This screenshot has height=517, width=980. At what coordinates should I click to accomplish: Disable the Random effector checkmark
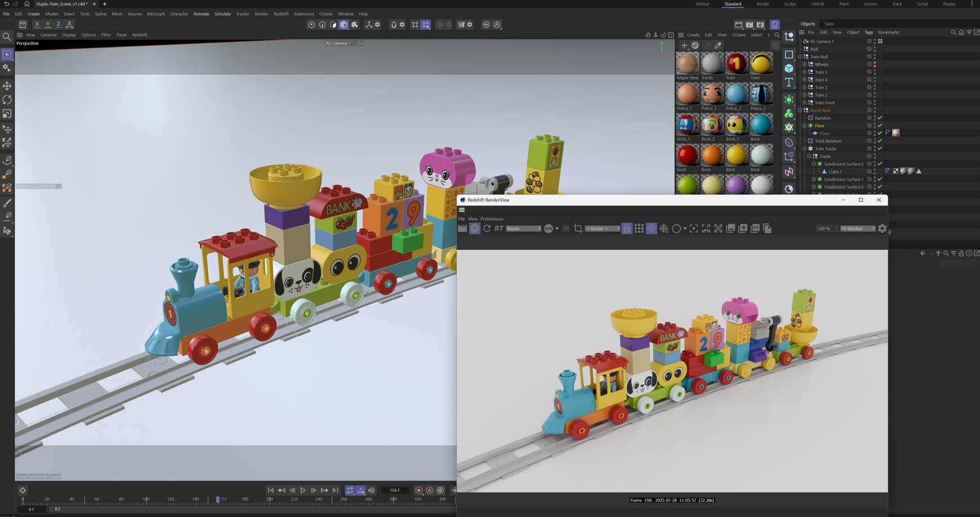pyautogui.click(x=880, y=118)
